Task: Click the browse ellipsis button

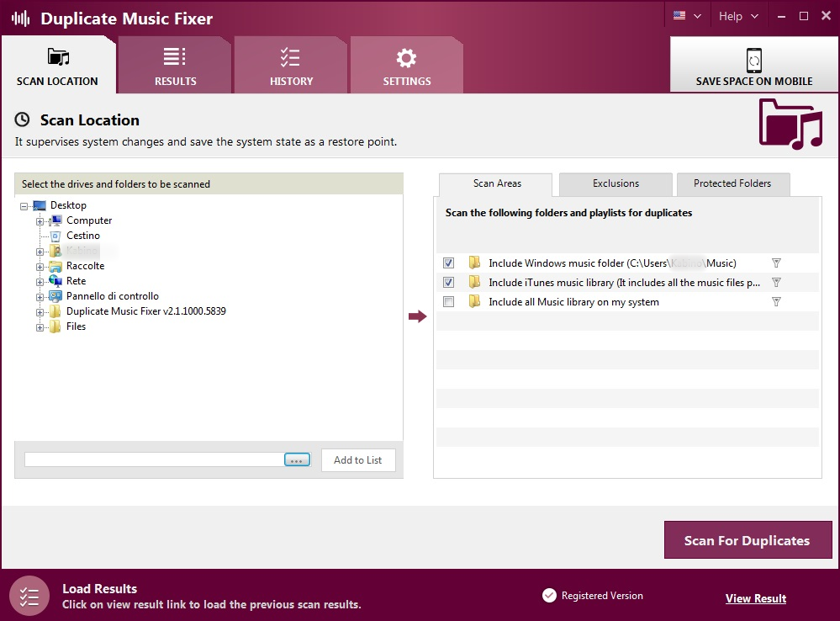Action: point(297,460)
